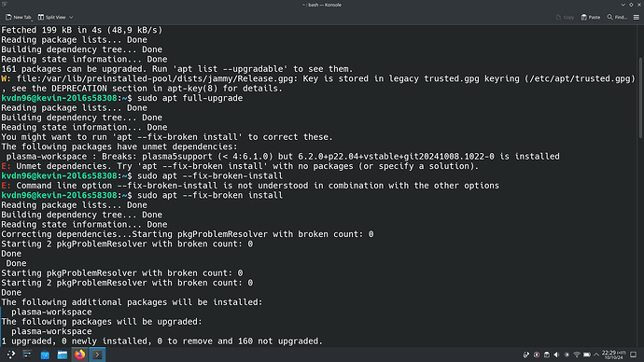This screenshot has height=362, width=644.
Task: Expand the Split View dropdown arrow
Action: [x=71, y=17]
